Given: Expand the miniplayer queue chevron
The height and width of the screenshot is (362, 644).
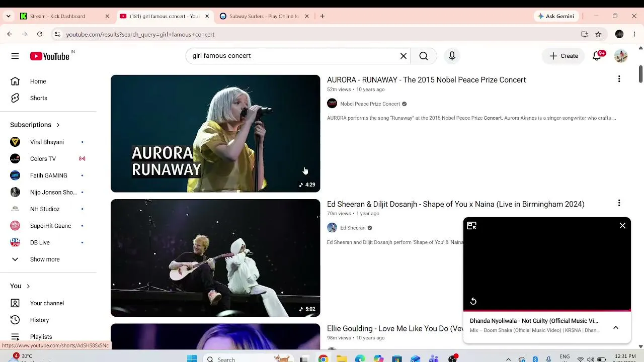Looking at the screenshot, I should point(615,327).
